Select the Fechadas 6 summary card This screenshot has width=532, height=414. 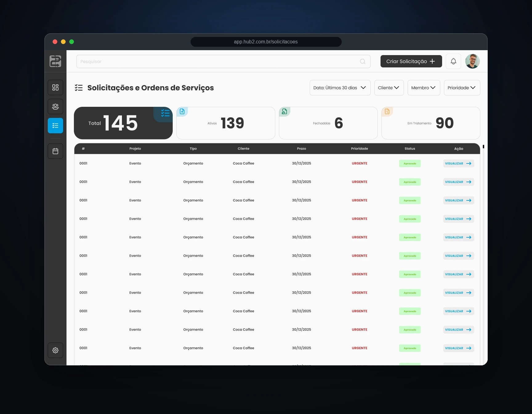click(x=328, y=123)
